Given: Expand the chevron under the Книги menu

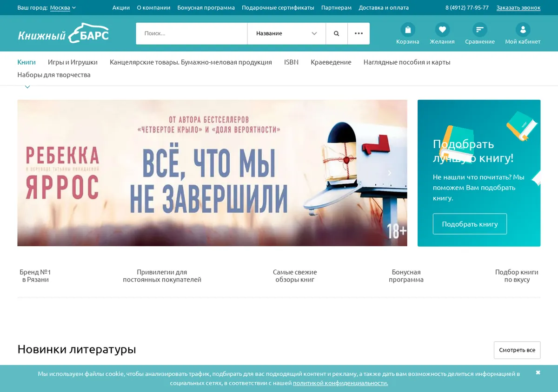Looking at the screenshot, I should (x=27, y=87).
